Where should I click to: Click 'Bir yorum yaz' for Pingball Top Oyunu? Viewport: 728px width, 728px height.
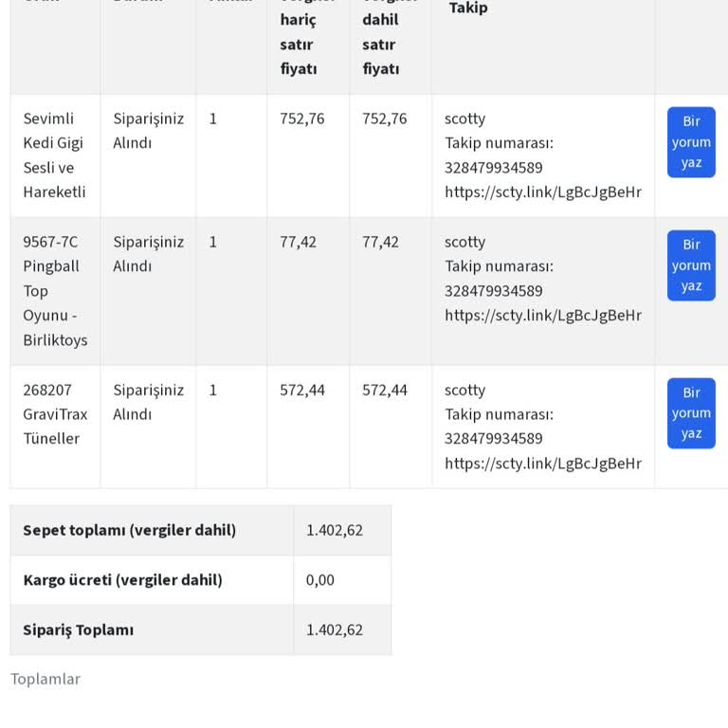pyautogui.click(x=691, y=265)
